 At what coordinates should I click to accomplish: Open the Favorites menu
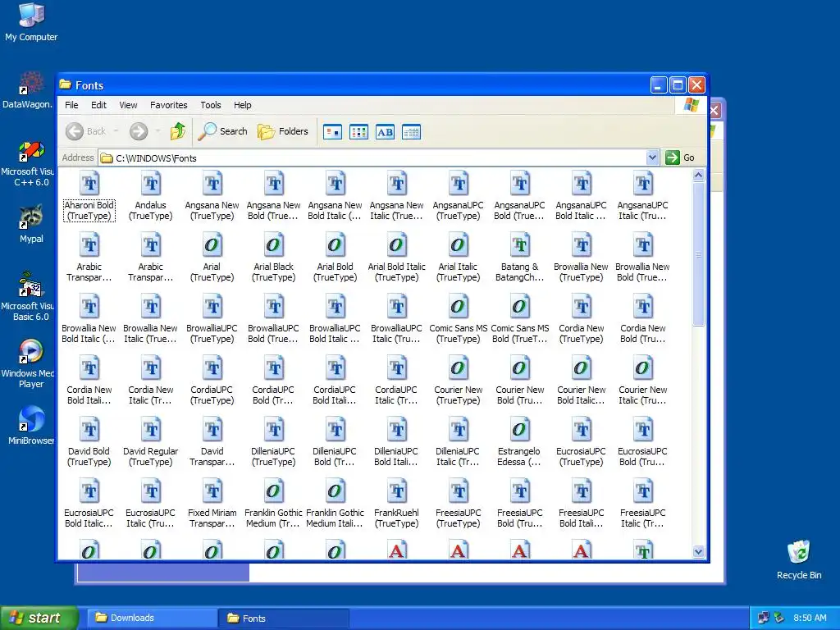click(169, 105)
